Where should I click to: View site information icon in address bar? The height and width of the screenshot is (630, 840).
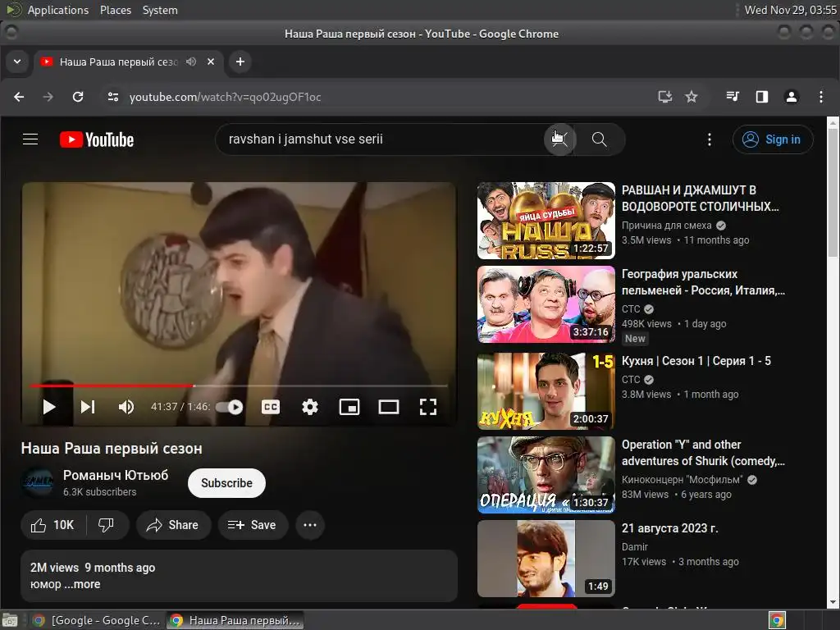113,97
